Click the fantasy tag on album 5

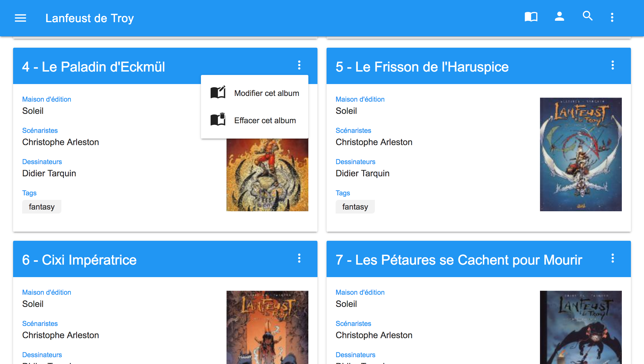point(355,207)
